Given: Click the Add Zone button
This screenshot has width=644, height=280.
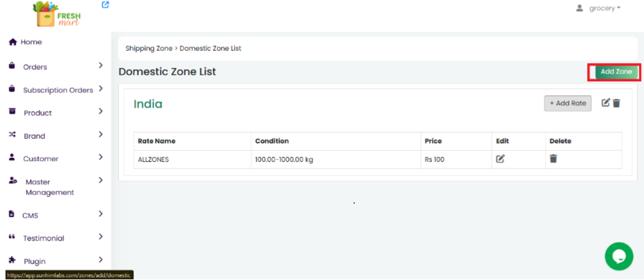Looking at the screenshot, I should click(x=616, y=72).
